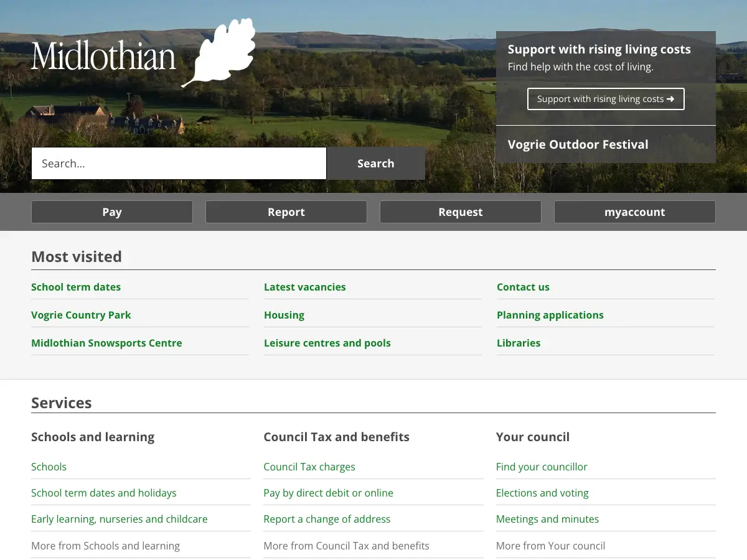The height and width of the screenshot is (560, 747).
Task: Click the Search button
Action: (376, 163)
